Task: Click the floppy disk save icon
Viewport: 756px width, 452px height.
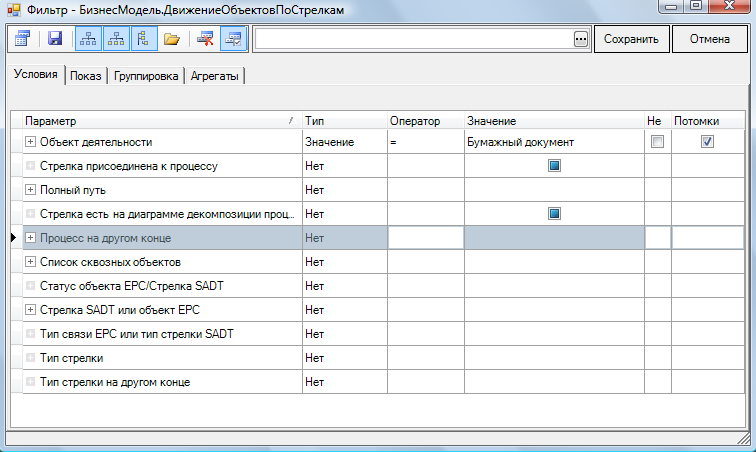Action: pos(55,39)
